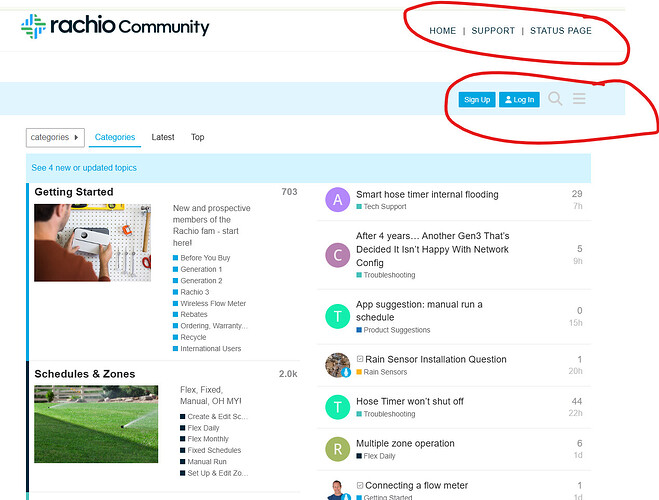Click the Rachio Community logo

coord(115,26)
